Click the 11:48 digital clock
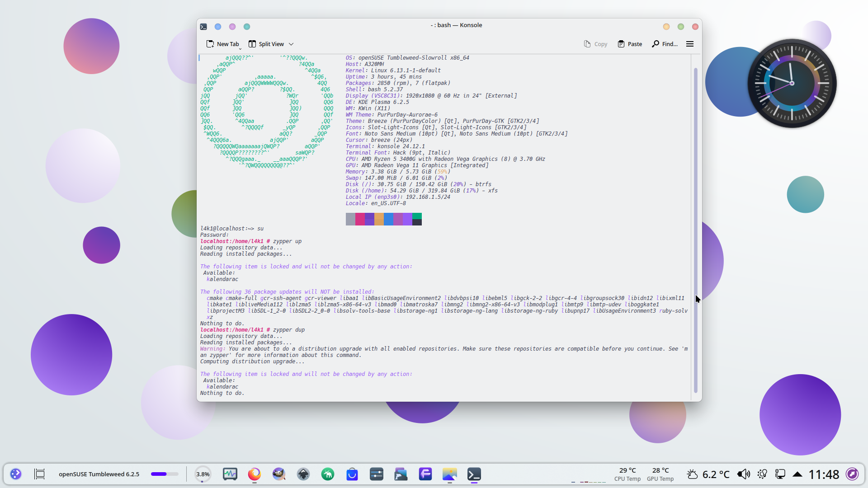This screenshot has width=868, height=488. tap(824, 474)
